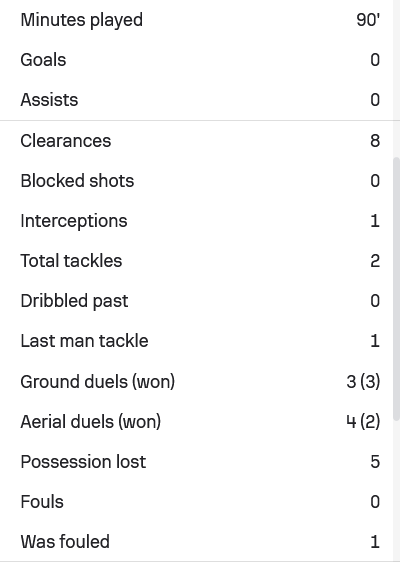Click the vertical scrollbar thumb
The image size is (400, 562).
(396, 289)
